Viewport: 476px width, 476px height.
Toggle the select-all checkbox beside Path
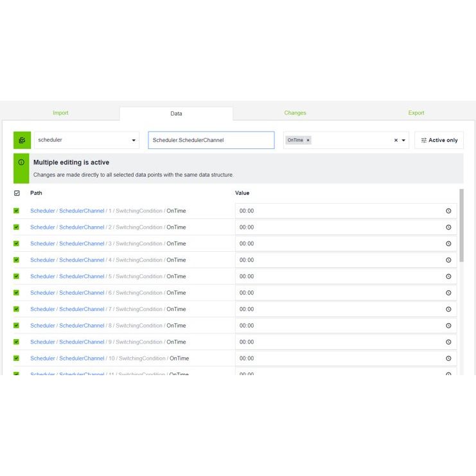pos(17,193)
